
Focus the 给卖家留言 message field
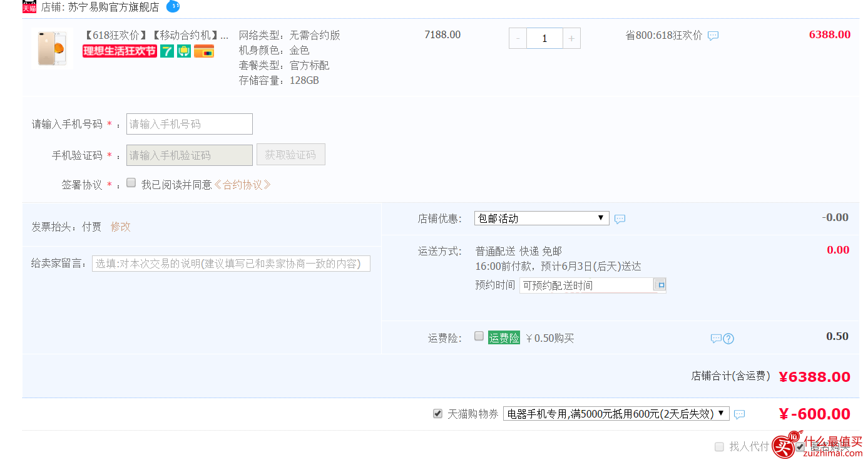click(232, 264)
